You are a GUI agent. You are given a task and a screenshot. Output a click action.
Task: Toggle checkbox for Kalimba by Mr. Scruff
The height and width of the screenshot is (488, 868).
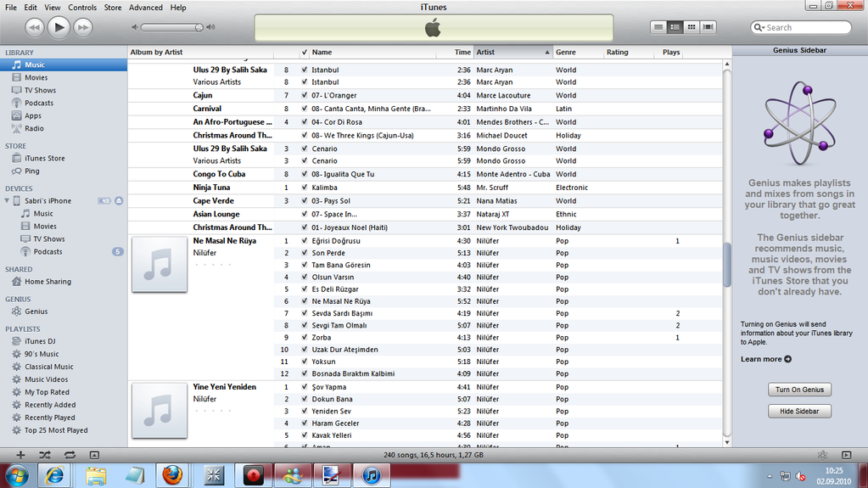tap(304, 188)
